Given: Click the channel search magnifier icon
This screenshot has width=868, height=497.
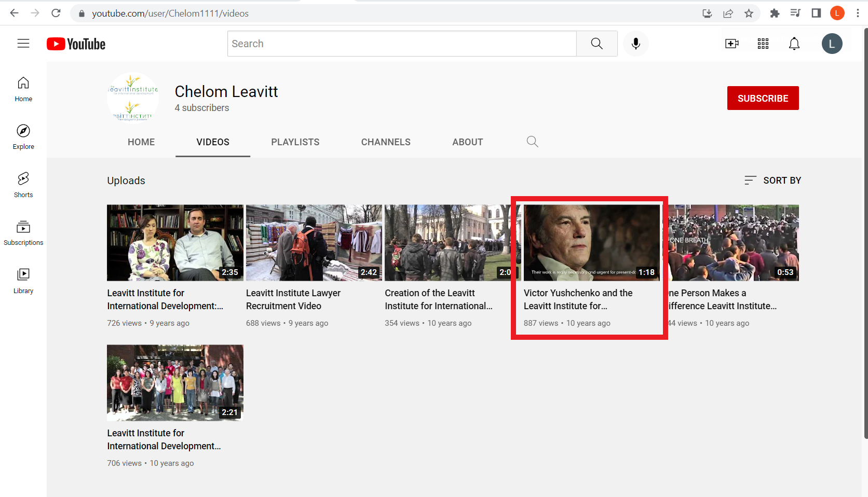Looking at the screenshot, I should [x=532, y=142].
